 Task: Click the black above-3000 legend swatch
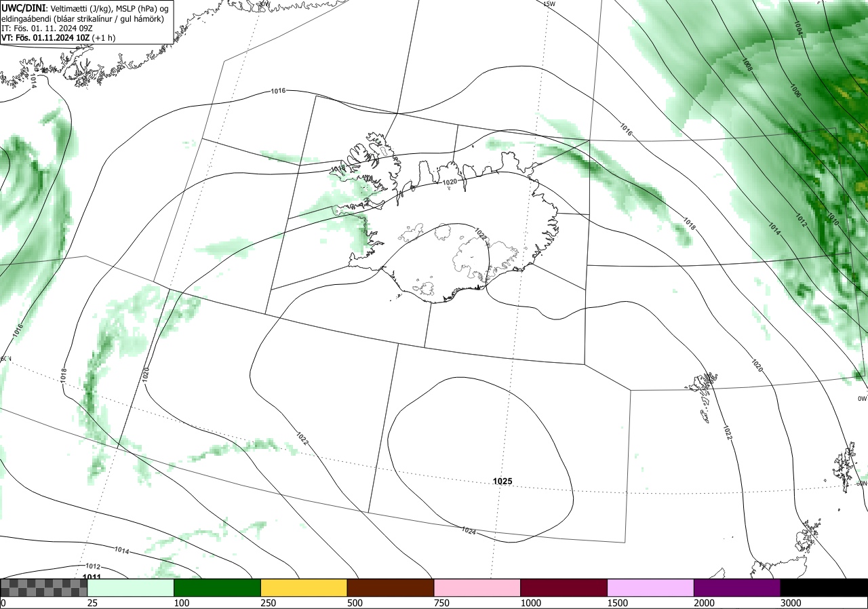coord(824,587)
